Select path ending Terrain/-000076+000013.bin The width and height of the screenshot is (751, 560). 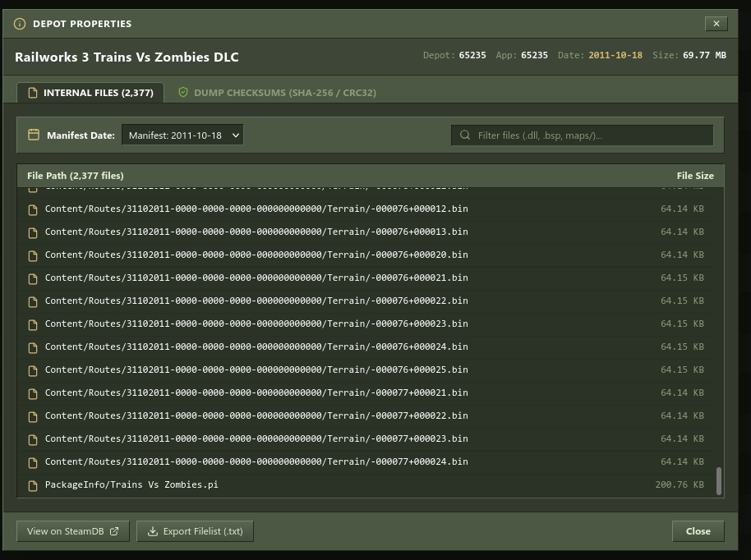(256, 232)
